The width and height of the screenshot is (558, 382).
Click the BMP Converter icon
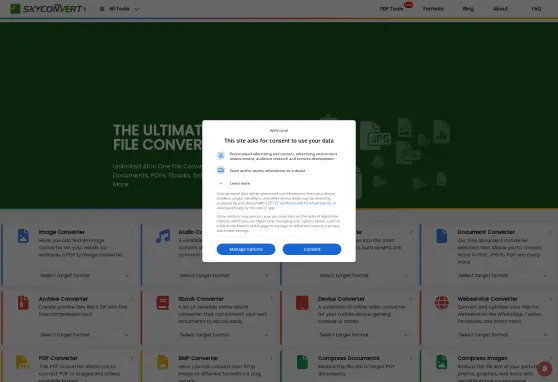(163, 362)
